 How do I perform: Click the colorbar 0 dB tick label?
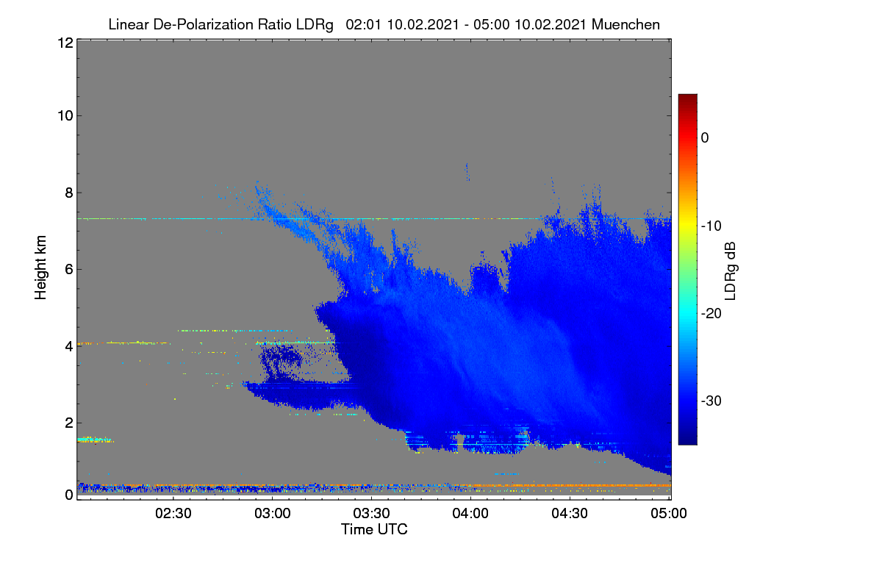coord(705,137)
